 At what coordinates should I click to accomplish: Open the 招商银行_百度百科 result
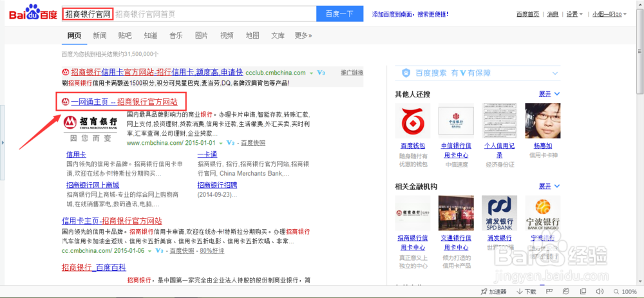tap(93, 268)
